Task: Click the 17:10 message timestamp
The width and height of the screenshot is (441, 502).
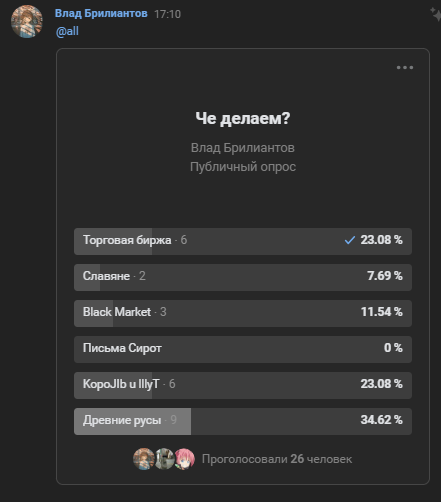Action: click(x=167, y=14)
